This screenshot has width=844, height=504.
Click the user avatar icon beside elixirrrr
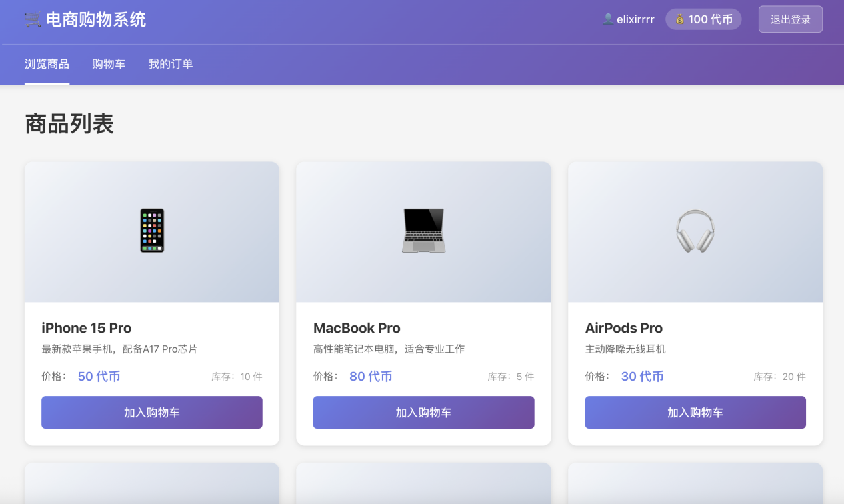608,19
